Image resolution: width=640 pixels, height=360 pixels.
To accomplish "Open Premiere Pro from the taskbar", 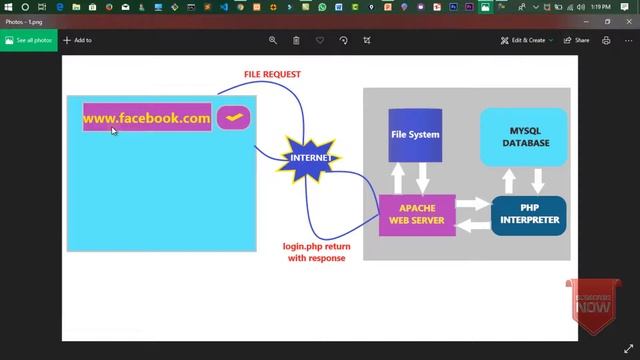I will click(469, 7).
